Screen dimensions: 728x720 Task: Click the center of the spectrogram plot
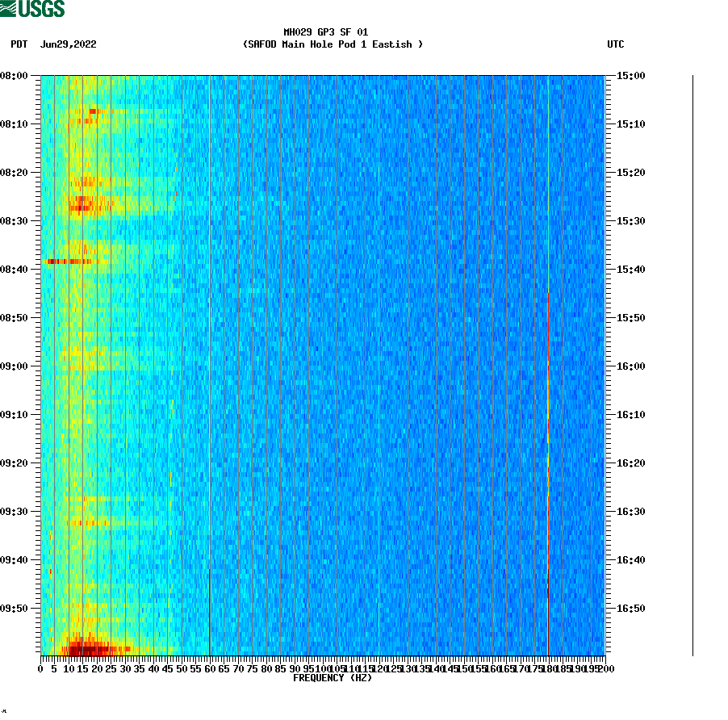click(323, 363)
